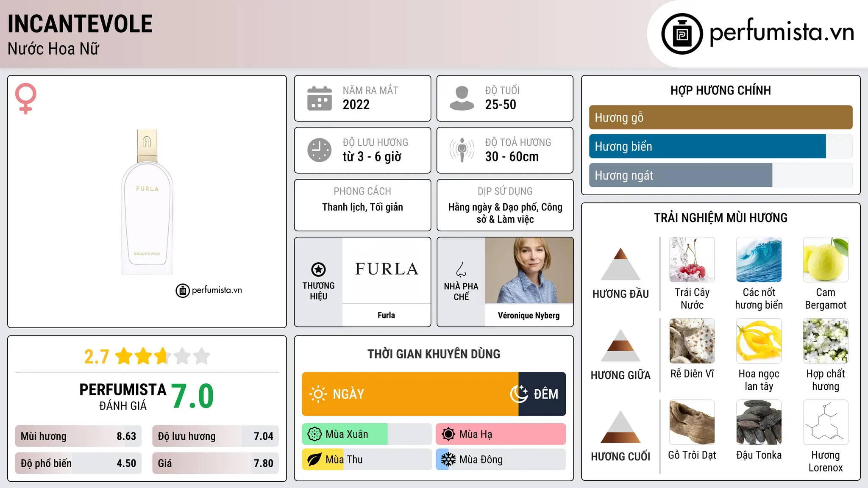Click the Mùi hương 8.63 score bar
This screenshot has width=868, height=488.
78,436
